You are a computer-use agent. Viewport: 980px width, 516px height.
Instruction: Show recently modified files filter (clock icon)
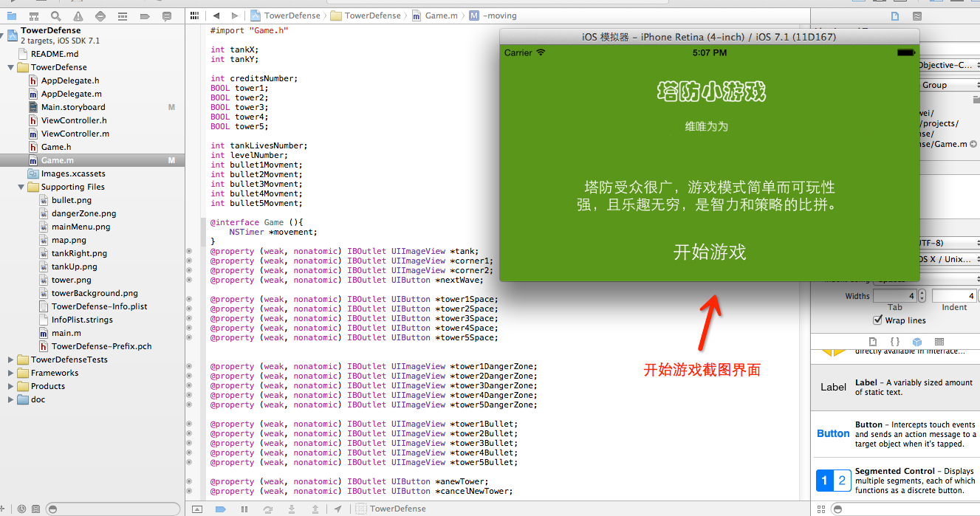pyautogui.click(x=21, y=509)
